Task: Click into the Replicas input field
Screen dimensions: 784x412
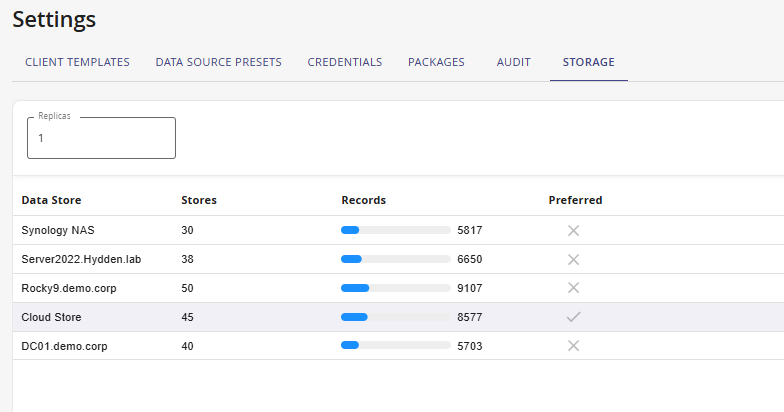Action: point(101,139)
